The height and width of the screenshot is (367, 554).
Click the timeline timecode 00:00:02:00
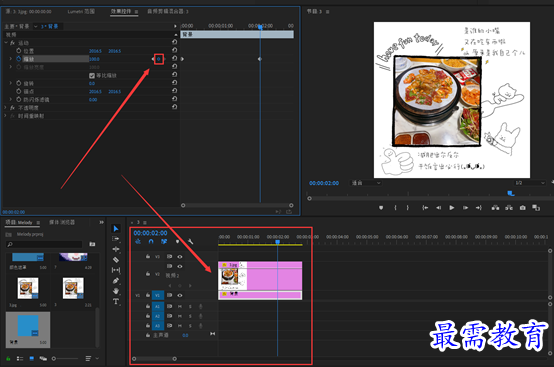(150, 233)
